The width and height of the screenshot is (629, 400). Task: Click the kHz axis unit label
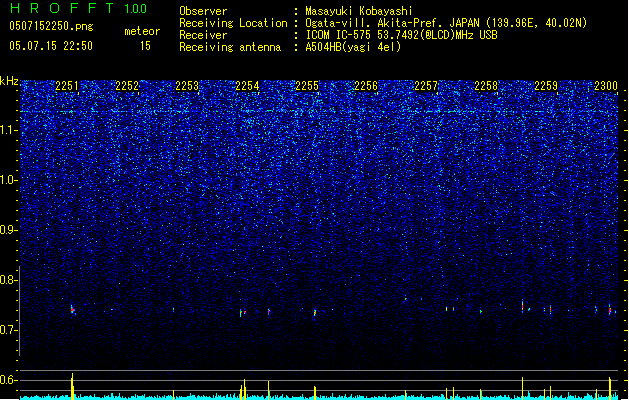pos(9,81)
